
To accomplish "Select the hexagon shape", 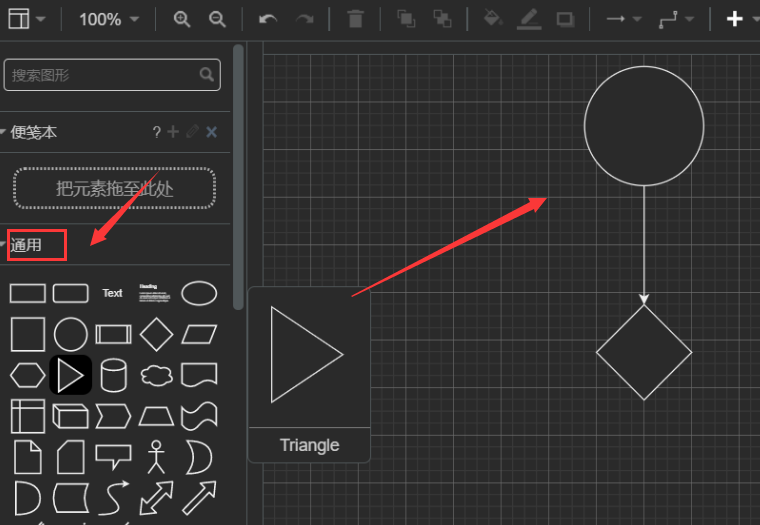I will point(28,376).
